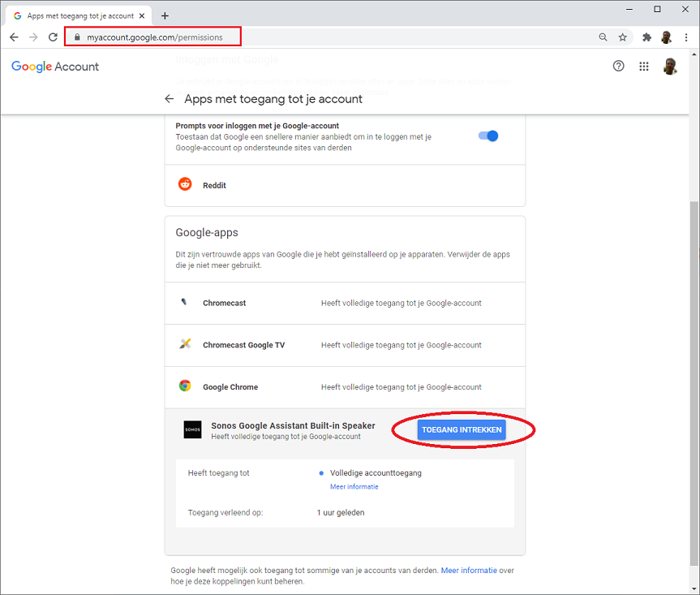The height and width of the screenshot is (595, 700).
Task: Click the 'Google-apps' section heading
Action: 207,233
